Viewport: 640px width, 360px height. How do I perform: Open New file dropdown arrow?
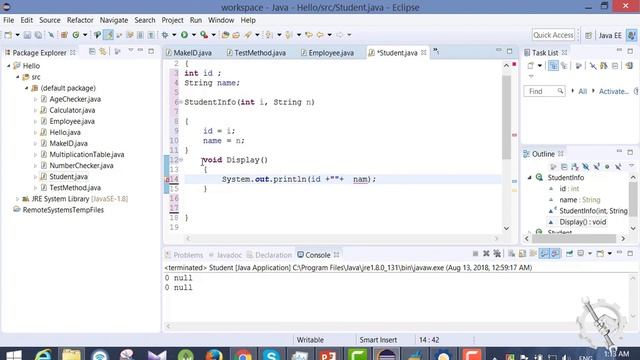17,35
